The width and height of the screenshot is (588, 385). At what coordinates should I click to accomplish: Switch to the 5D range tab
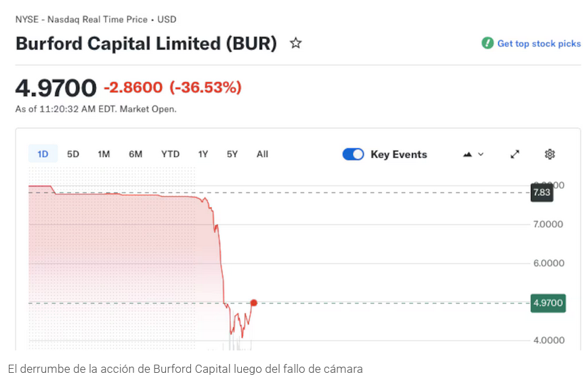point(73,155)
